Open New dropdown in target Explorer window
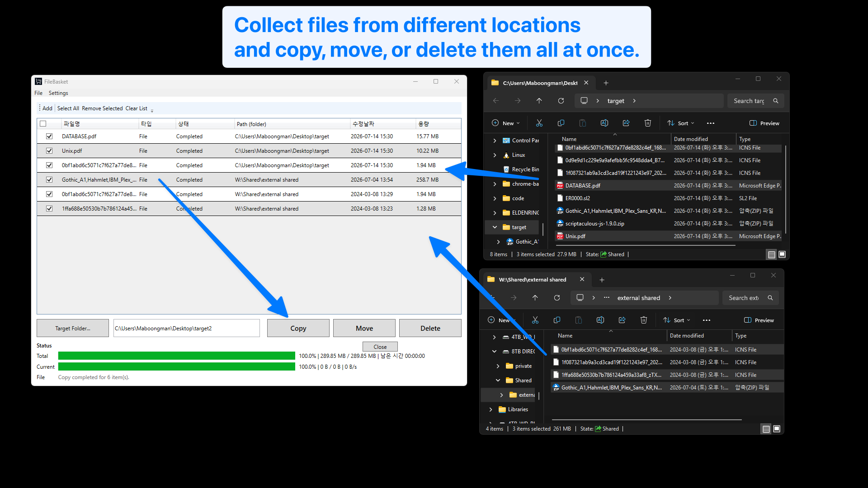 tap(505, 123)
